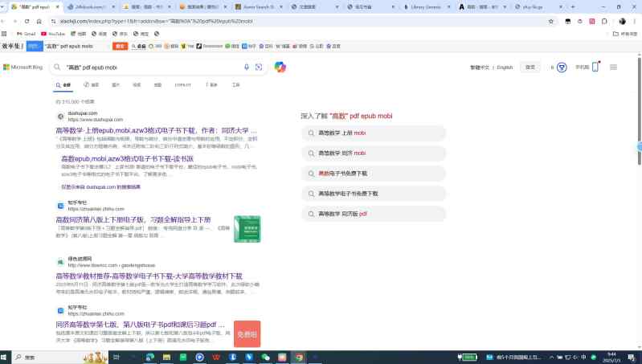Click suggestion '高等数学 同济版 pdf'
Screen dimensions: 642x364
tap(374, 214)
